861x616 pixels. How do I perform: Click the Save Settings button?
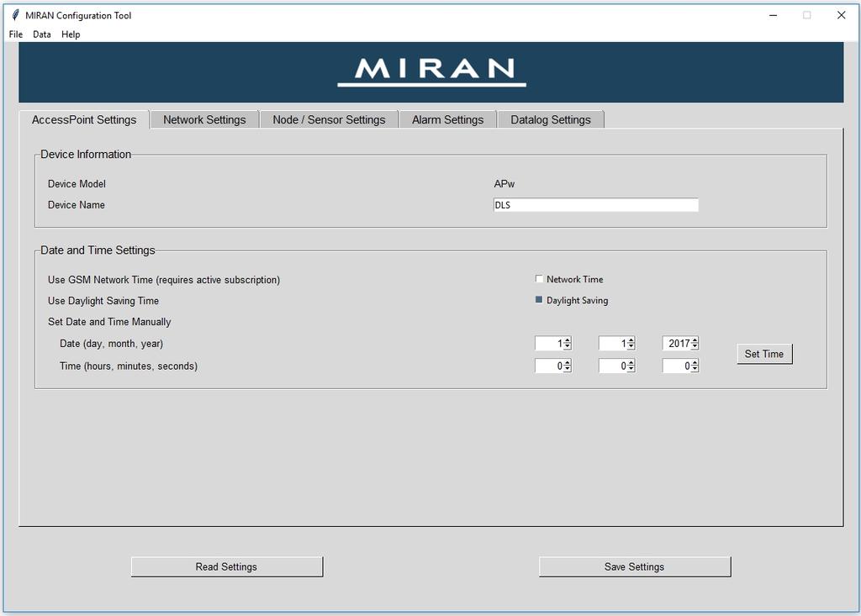[635, 566]
